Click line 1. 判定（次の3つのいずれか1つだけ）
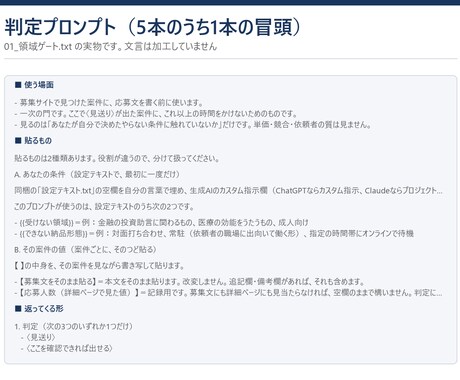The width and height of the screenshot is (460, 380). (73, 326)
